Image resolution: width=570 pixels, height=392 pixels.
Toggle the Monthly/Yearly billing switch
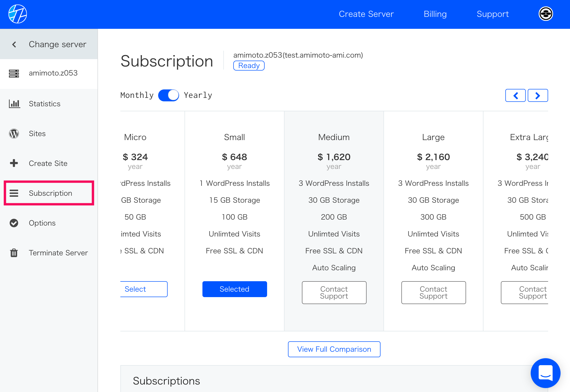tap(168, 95)
